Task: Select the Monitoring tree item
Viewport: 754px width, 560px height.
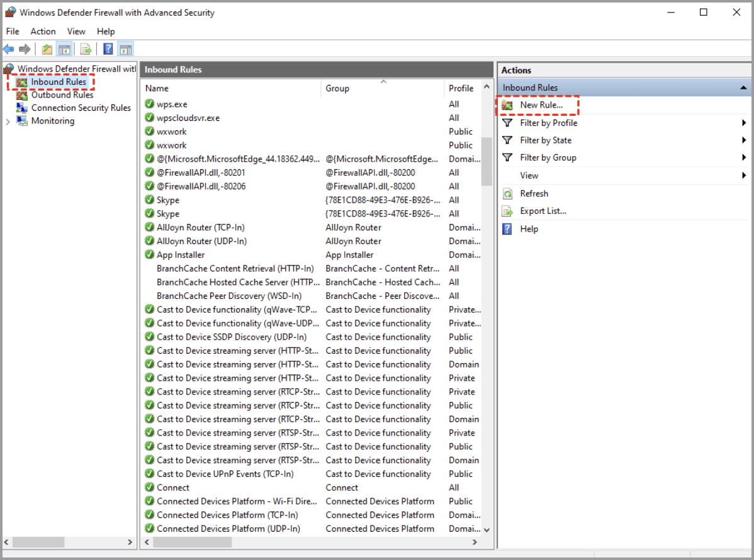Action: 53,121
